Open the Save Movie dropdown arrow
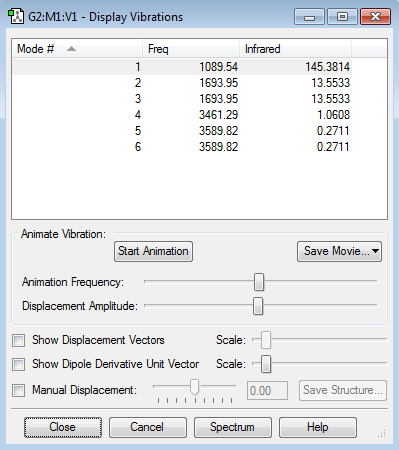Screen dimensions: 399x450 click(375, 251)
